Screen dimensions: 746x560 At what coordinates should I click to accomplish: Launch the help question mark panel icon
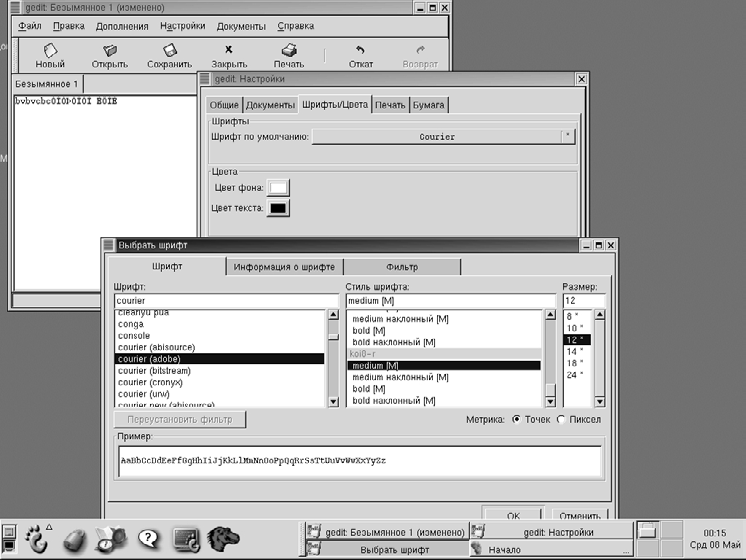point(149,539)
